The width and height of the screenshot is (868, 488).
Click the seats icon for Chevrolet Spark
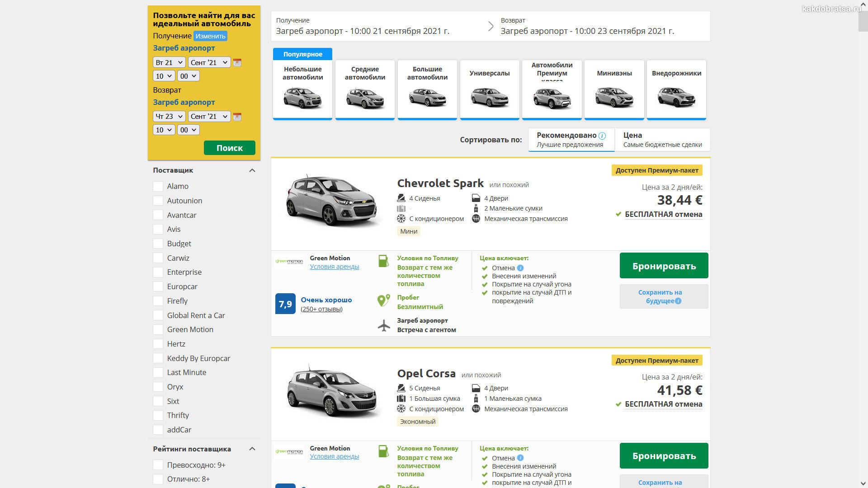coord(401,198)
